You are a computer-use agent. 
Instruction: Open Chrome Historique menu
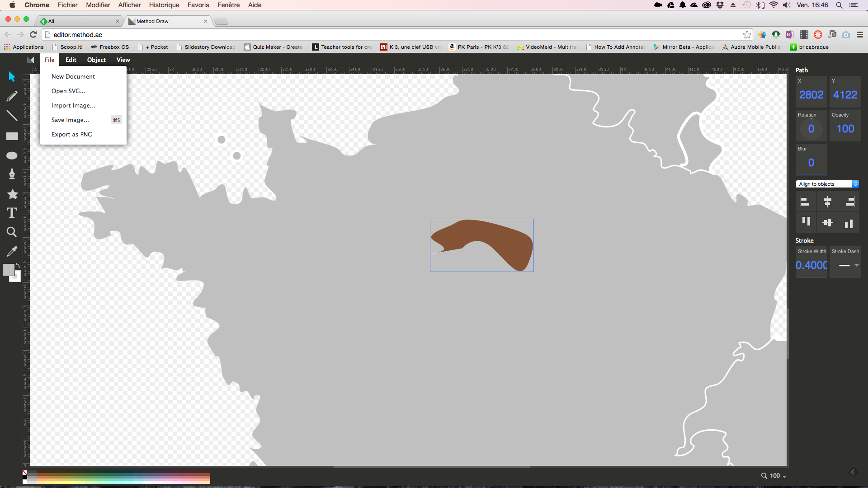pyautogui.click(x=164, y=5)
